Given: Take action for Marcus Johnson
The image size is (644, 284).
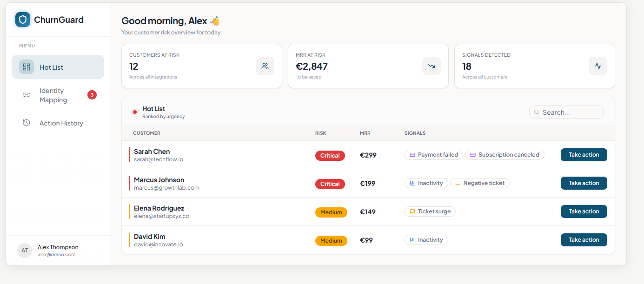Looking at the screenshot, I should (584, 183).
